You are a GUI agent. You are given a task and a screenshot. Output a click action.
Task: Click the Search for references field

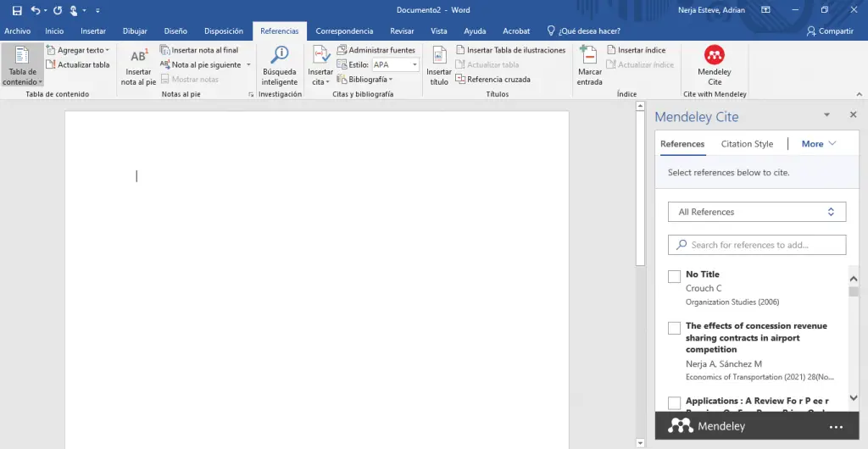pos(757,245)
